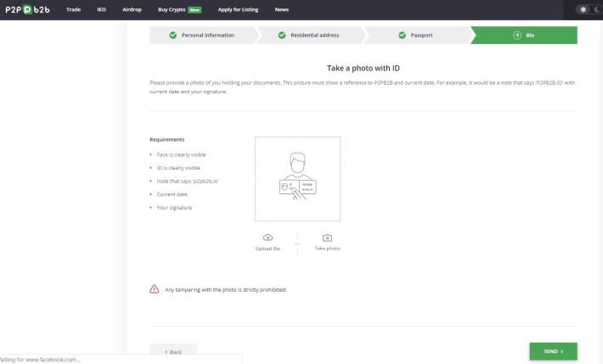
Task: Switch to the light theme sun icon
Action: tap(583, 9)
